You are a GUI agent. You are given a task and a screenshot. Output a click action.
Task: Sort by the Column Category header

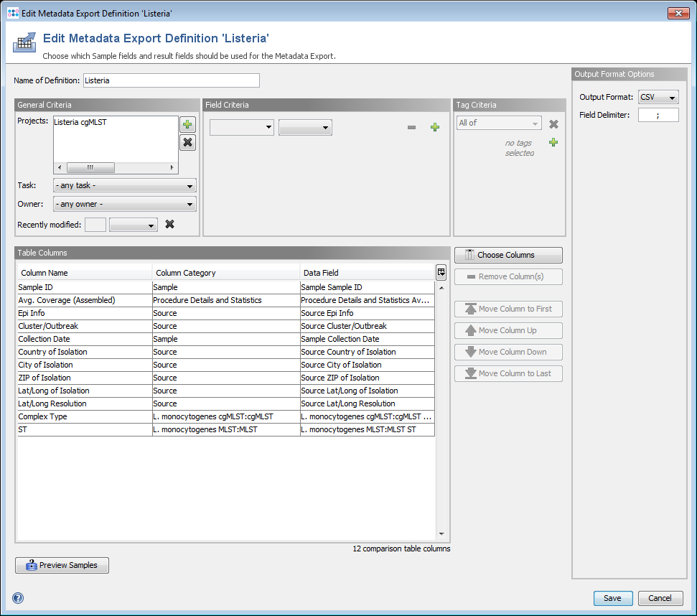click(x=225, y=273)
